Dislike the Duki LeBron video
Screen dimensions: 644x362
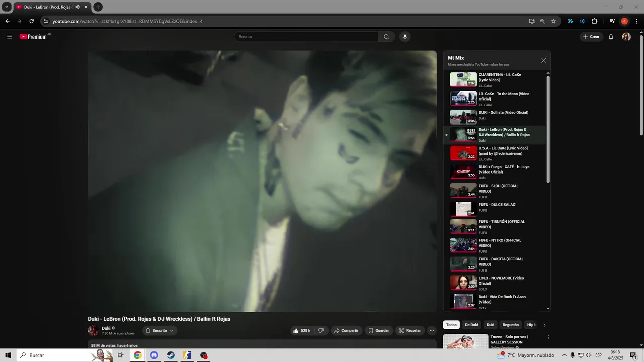coord(321,330)
